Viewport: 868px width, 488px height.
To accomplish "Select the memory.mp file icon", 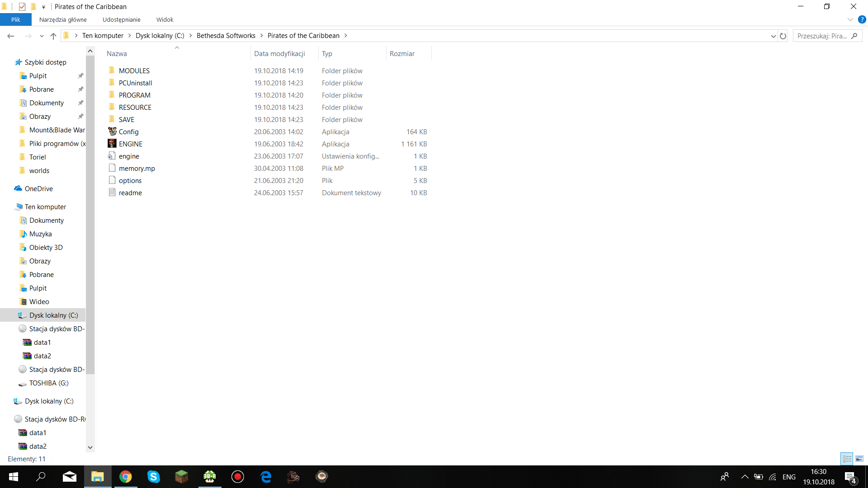I will click(x=112, y=168).
